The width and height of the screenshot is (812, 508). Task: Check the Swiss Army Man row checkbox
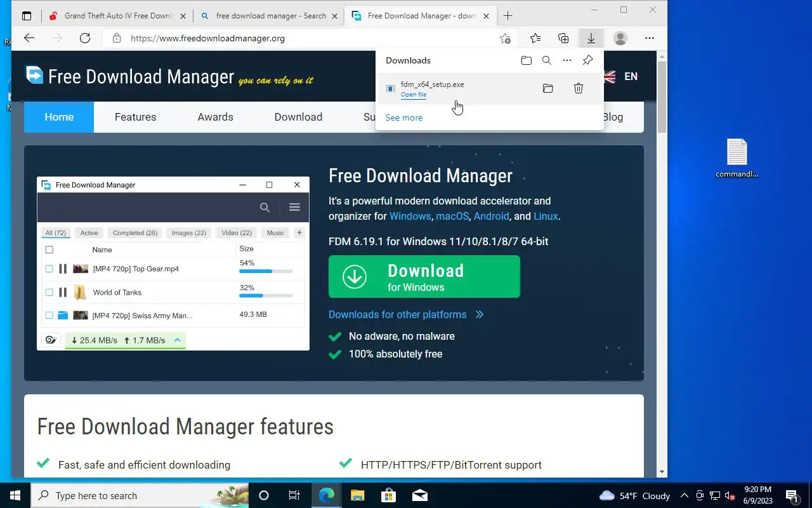[x=49, y=315]
